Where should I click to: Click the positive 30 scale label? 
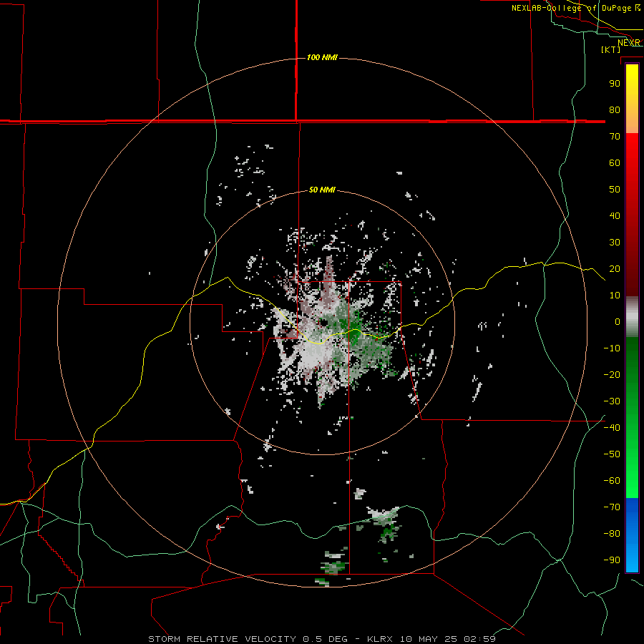pos(615,243)
